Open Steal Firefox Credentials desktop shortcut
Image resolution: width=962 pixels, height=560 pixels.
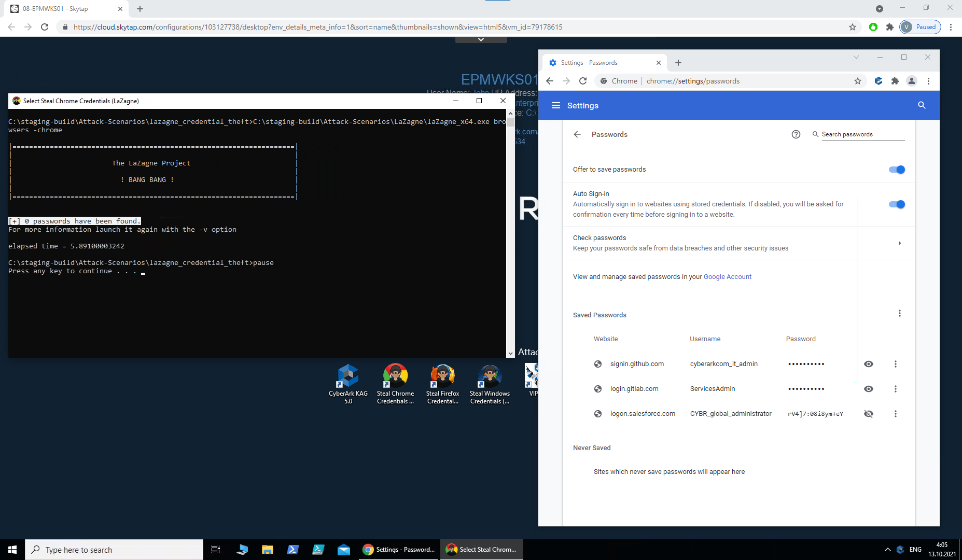point(442,384)
